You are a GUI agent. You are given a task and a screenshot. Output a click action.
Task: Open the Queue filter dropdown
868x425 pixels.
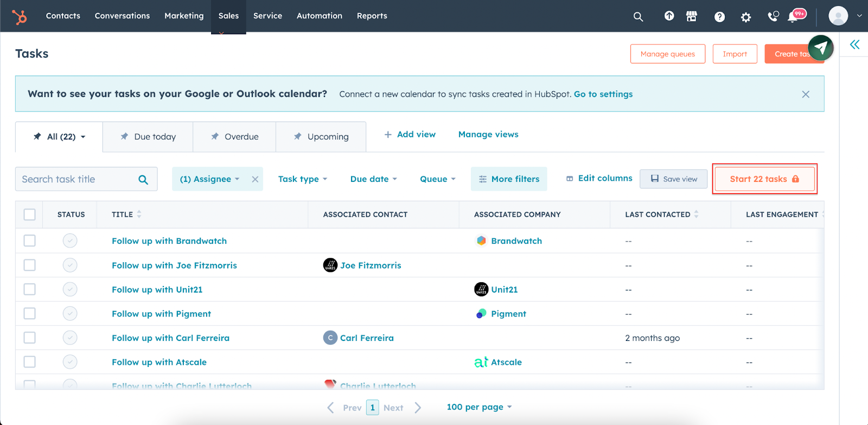[x=438, y=179]
